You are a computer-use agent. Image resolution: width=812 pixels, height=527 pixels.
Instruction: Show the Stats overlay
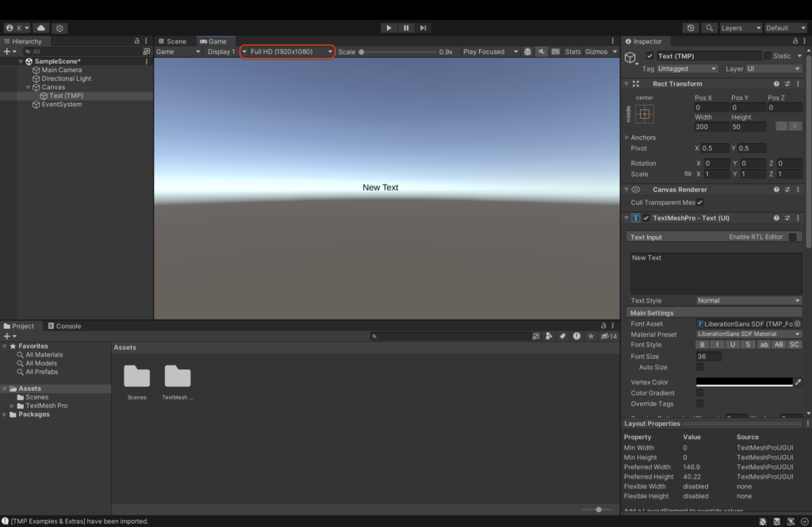[x=572, y=51]
